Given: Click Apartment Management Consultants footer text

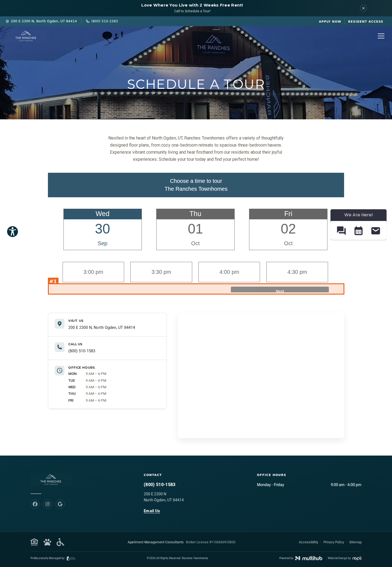Looking at the screenshot, I should (156, 542).
